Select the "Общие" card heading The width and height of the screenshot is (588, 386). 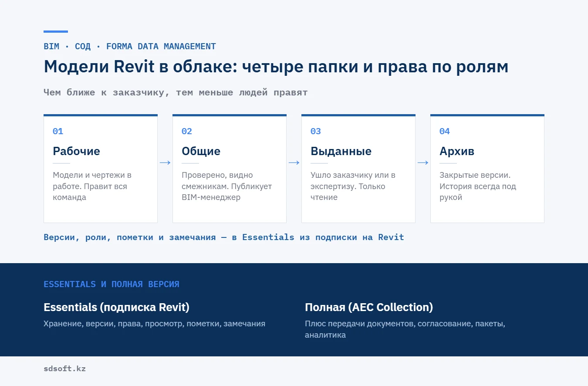(201, 151)
